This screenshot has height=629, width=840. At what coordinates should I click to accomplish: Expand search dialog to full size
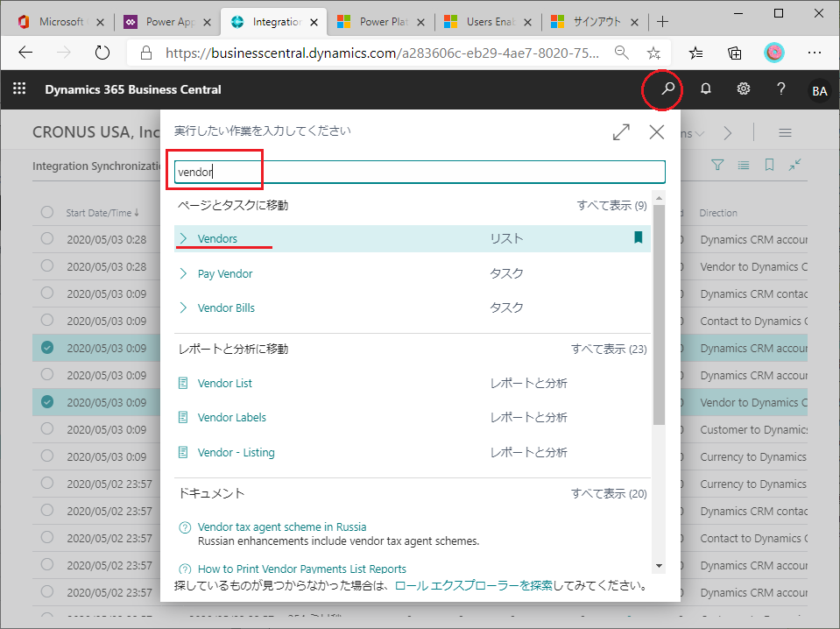[621, 131]
